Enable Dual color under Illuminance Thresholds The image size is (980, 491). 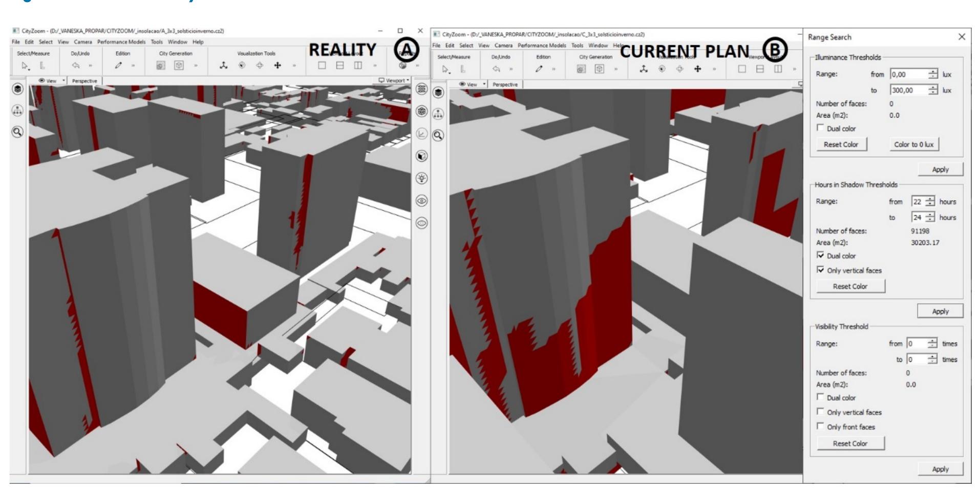pos(821,128)
